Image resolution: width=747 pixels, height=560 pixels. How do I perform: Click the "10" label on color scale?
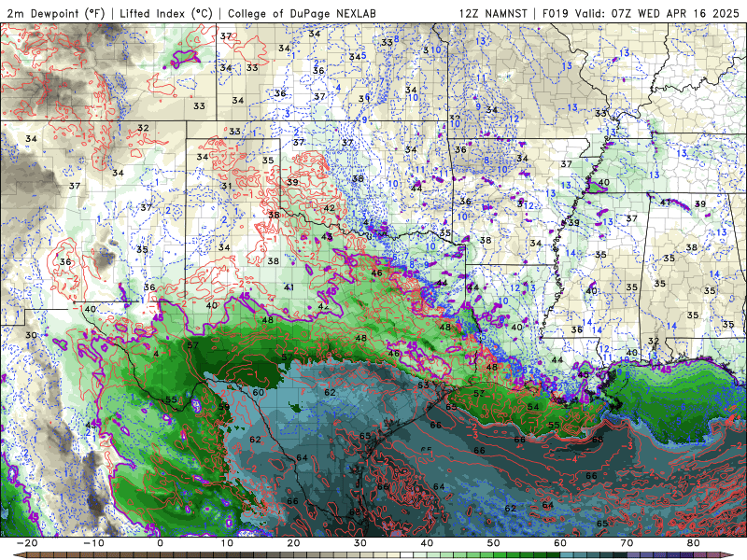point(227,543)
